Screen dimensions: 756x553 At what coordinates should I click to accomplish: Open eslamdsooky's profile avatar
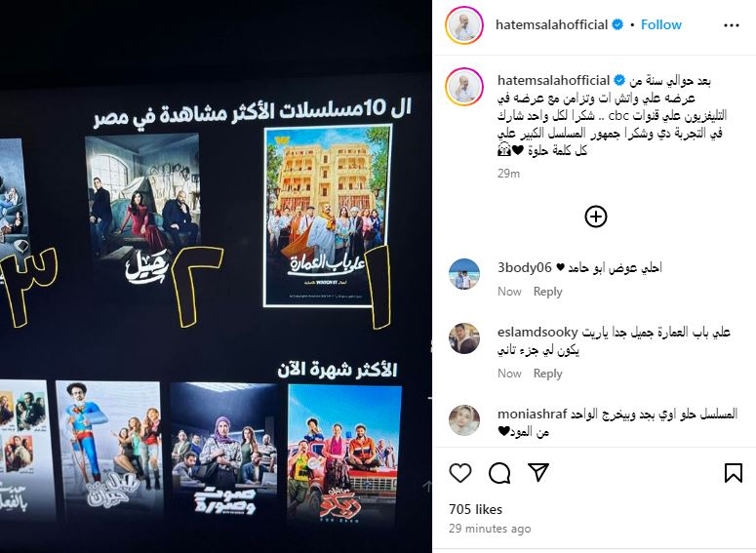click(x=464, y=338)
